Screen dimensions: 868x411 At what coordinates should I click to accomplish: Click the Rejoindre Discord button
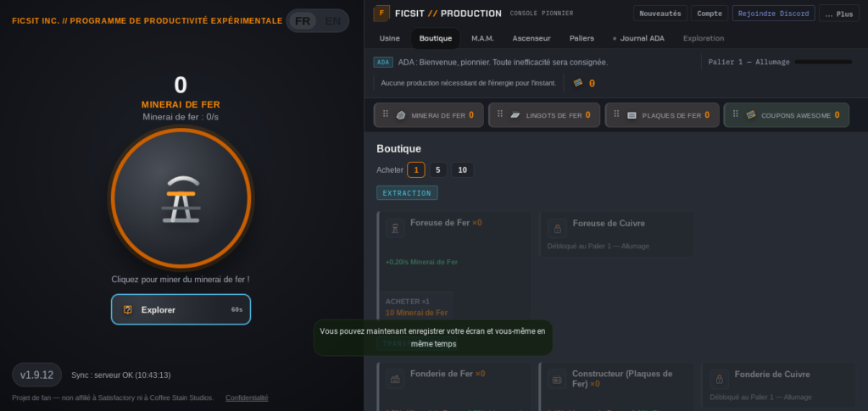click(x=773, y=14)
